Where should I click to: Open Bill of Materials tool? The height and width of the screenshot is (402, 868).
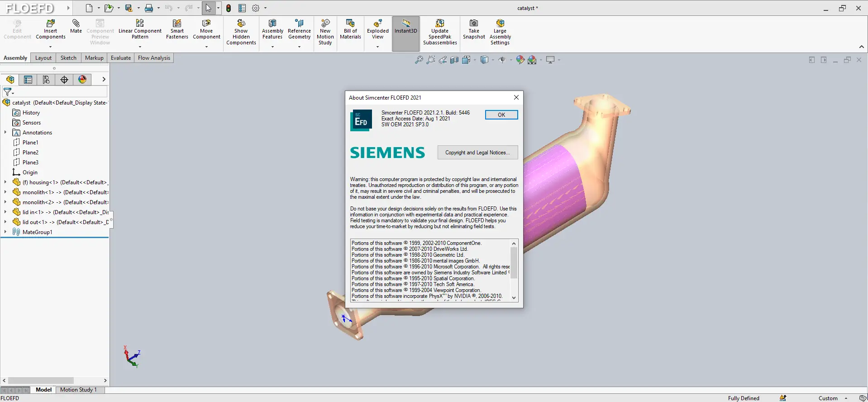click(350, 30)
